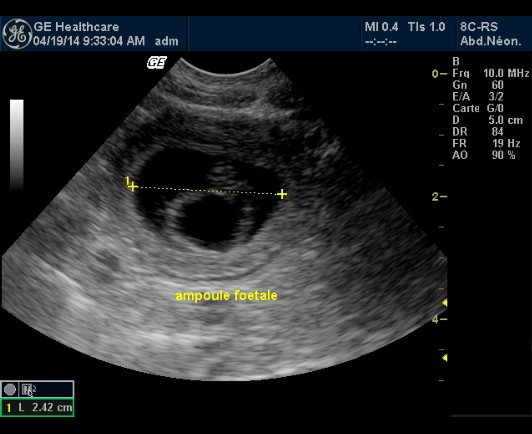Click the 'Abd.Néon.' preset label
The height and width of the screenshot is (434, 532).
click(491, 41)
